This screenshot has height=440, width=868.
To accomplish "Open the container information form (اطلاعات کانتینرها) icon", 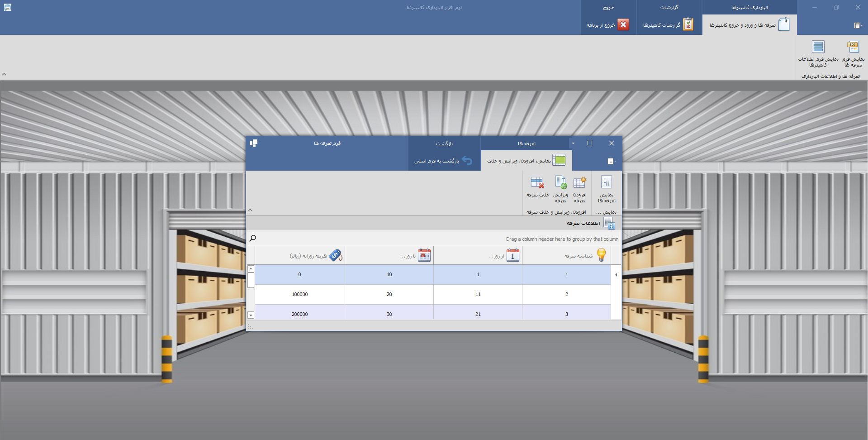I will tap(818, 47).
